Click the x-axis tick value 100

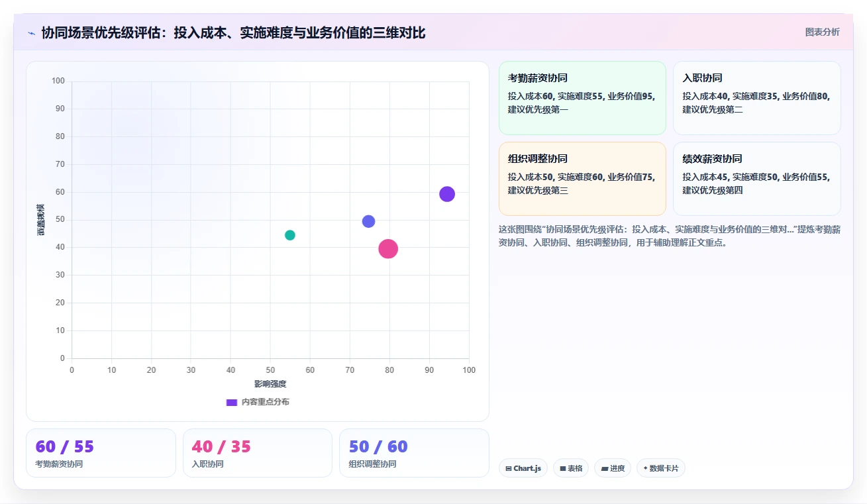coord(469,370)
